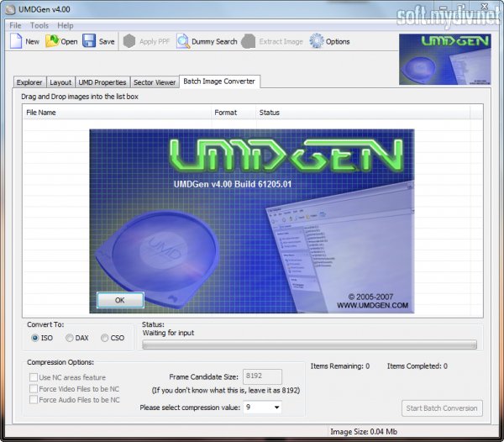Click the Dummy Search label in toolbar
Viewport: 504px width, 442px height.
(x=214, y=41)
